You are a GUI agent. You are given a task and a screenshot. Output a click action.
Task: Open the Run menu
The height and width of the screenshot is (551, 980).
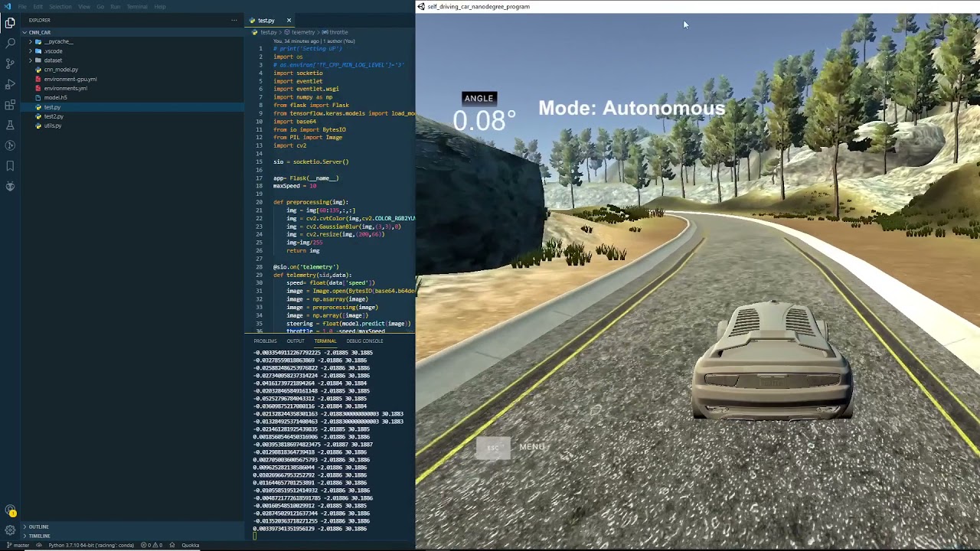click(115, 6)
